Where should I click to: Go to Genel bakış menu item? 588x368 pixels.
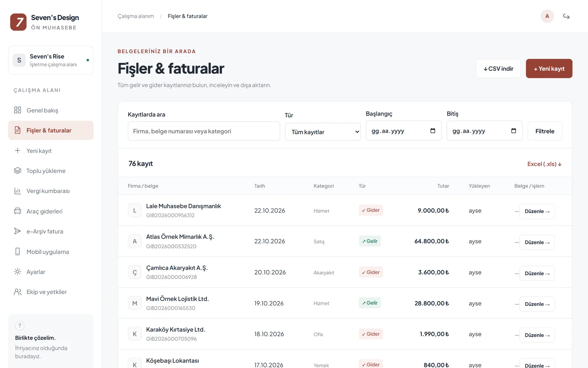(51, 110)
